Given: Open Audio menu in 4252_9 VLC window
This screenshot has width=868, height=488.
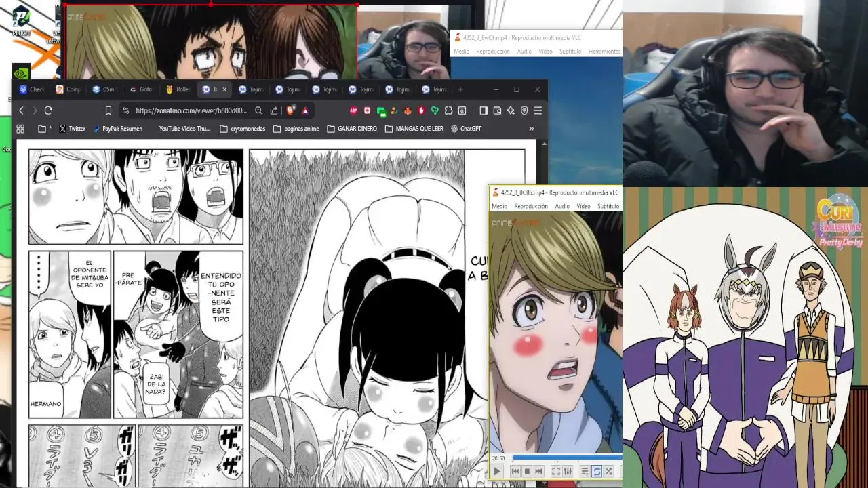Looking at the screenshot, I should [x=524, y=52].
